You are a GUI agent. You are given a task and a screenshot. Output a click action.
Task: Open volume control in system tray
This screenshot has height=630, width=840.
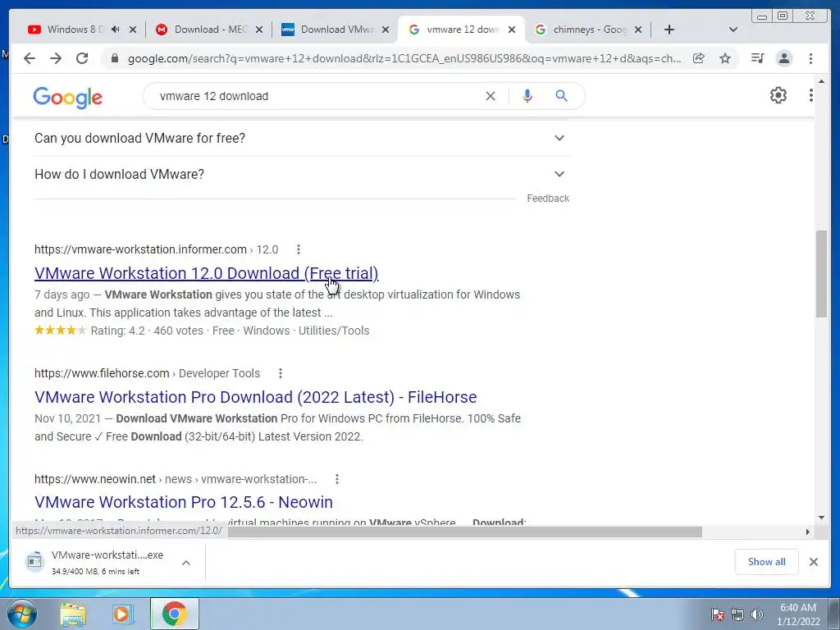coord(757,614)
